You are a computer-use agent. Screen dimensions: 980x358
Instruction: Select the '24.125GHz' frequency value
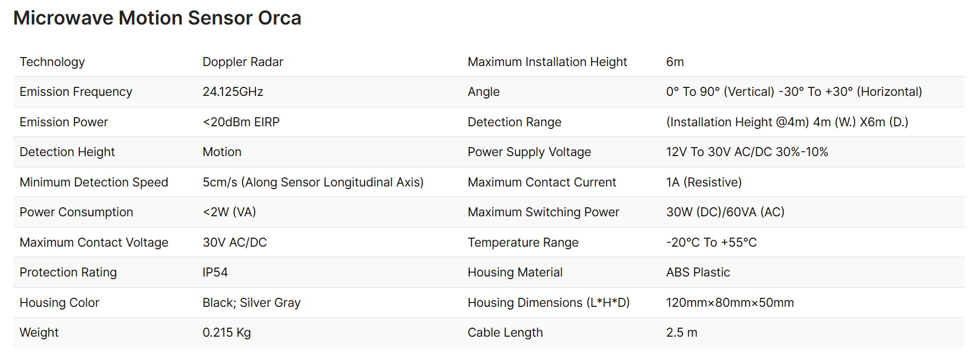click(x=232, y=92)
